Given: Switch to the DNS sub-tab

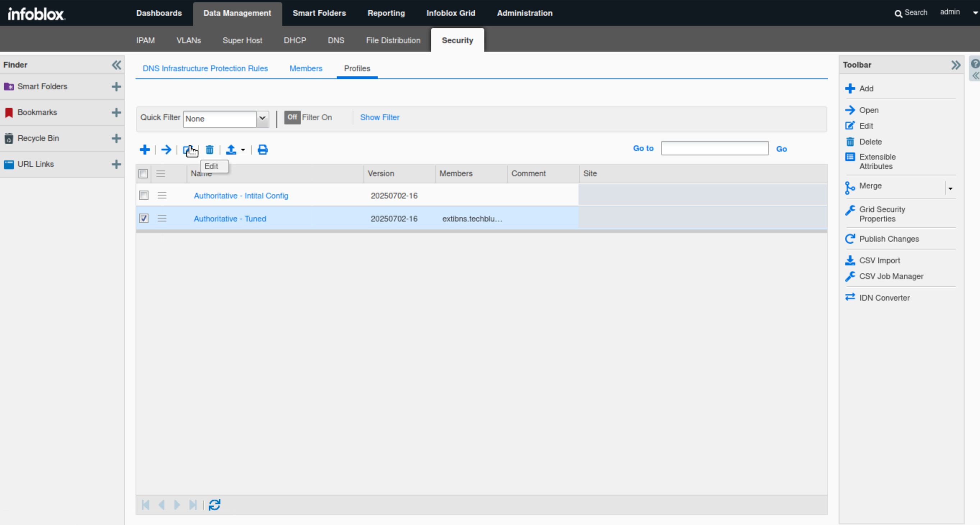Looking at the screenshot, I should click(336, 40).
